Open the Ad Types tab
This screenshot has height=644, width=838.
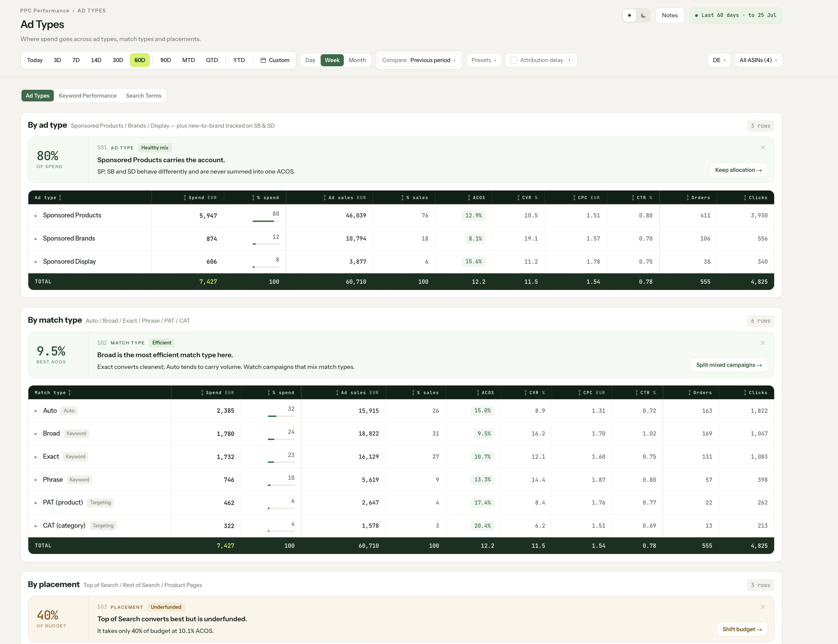pos(38,96)
